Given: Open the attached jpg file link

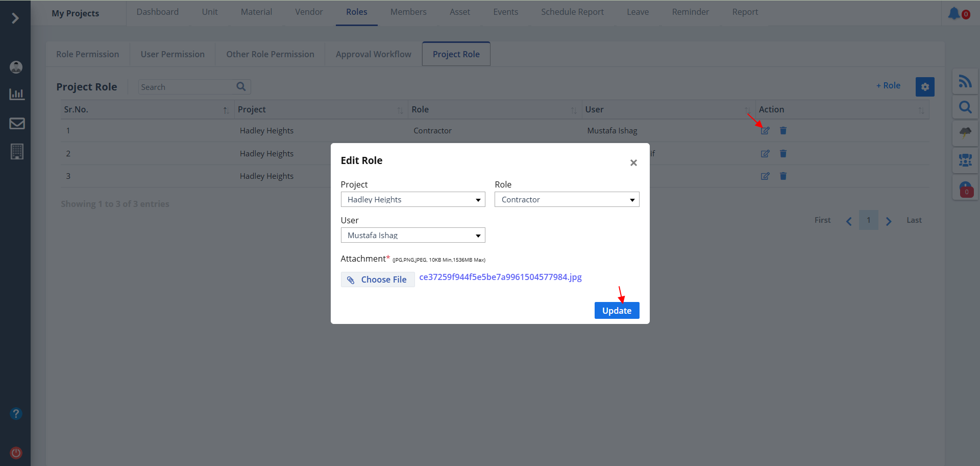Looking at the screenshot, I should (500, 277).
